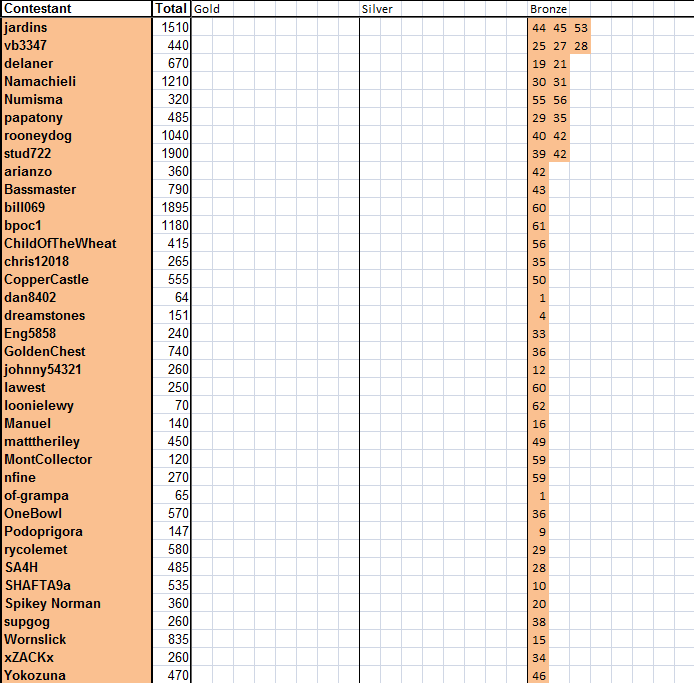Click bronze value 61 in bpoc1 row
694x683 pixels.
tap(539, 226)
